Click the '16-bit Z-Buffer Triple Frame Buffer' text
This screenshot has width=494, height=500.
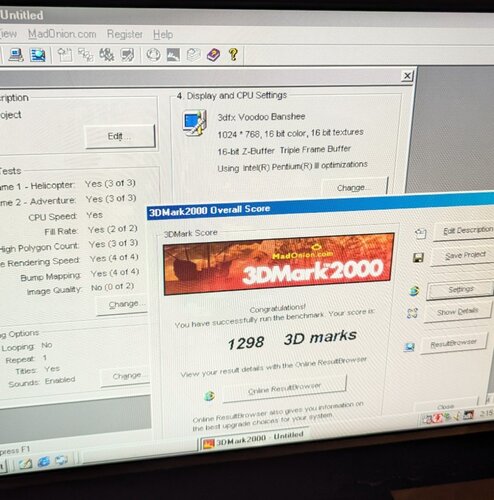pos(284,150)
